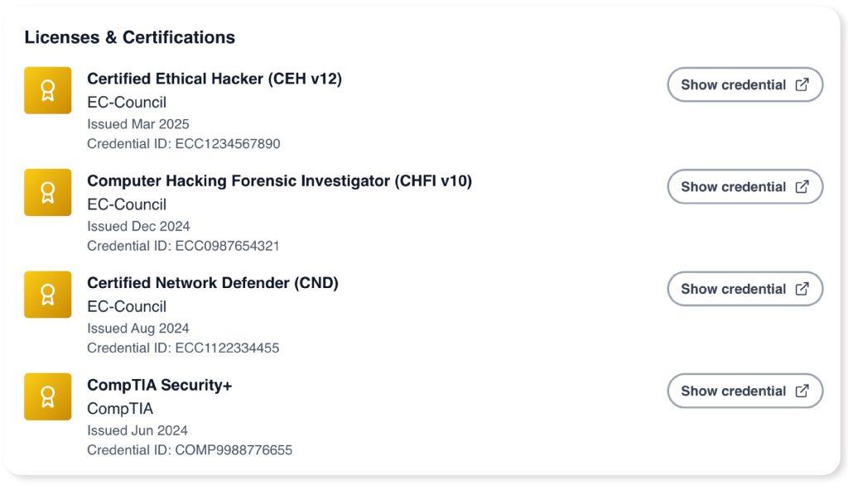Viewport: 848px width, 504px height.
Task: Click the CHFI v10 certification badge icon
Action: tap(47, 192)
